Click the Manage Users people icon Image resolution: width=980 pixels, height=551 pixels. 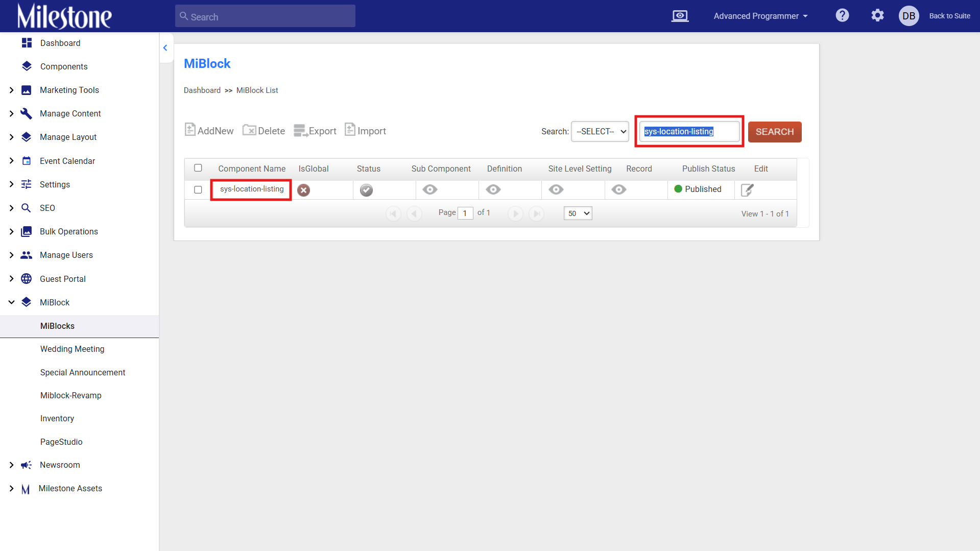click(26, 255)
